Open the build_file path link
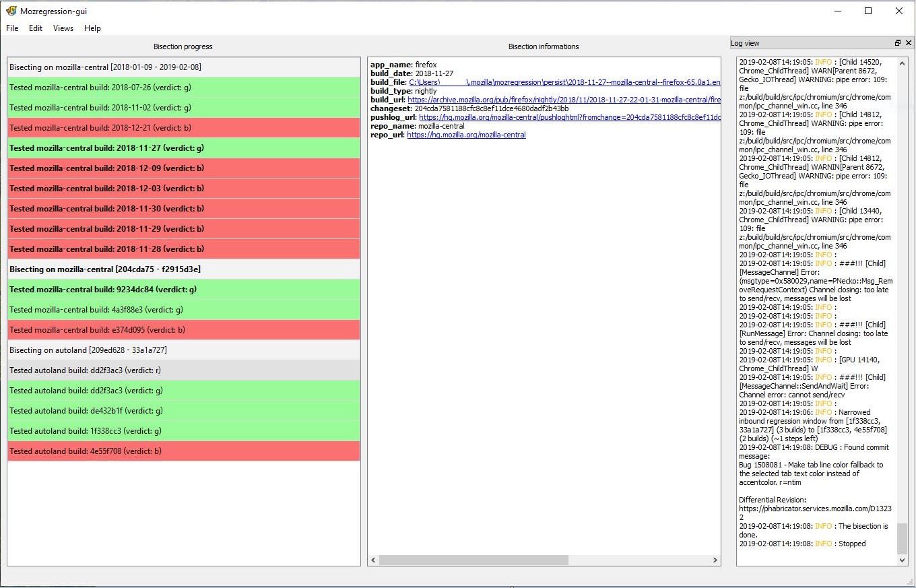This screenshot has height=588, width=916. click(x=564, y=82)
